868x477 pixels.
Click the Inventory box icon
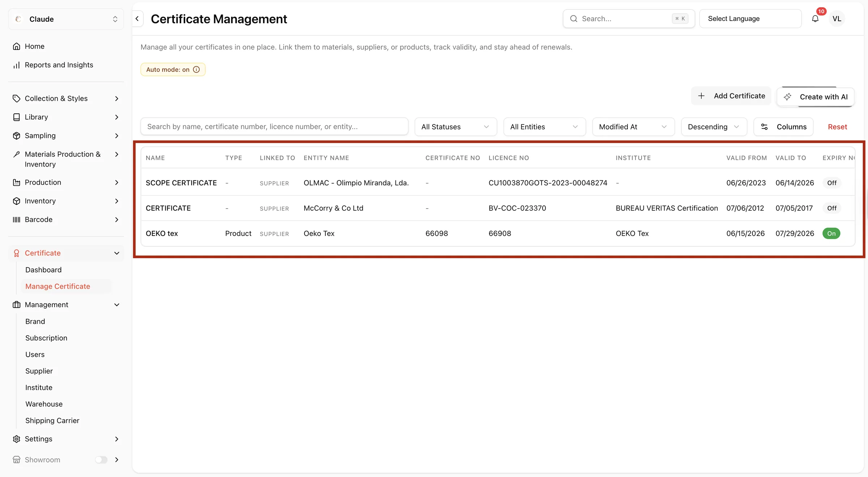click(x=16, y=201)
